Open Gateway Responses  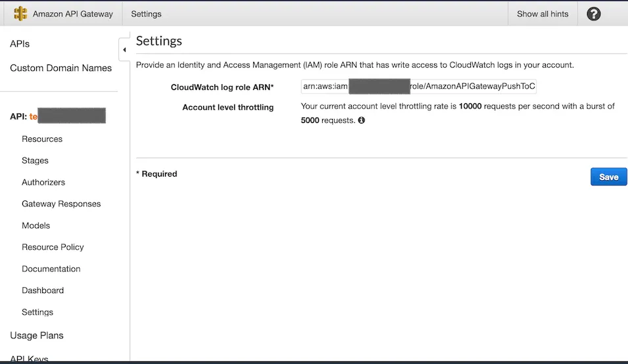click(x=61, y=204)
